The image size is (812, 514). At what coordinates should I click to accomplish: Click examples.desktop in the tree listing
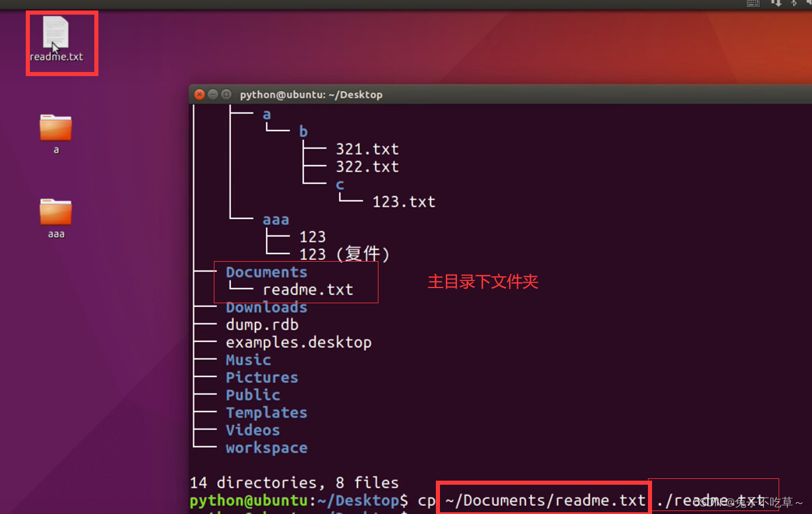click(299, 342)
